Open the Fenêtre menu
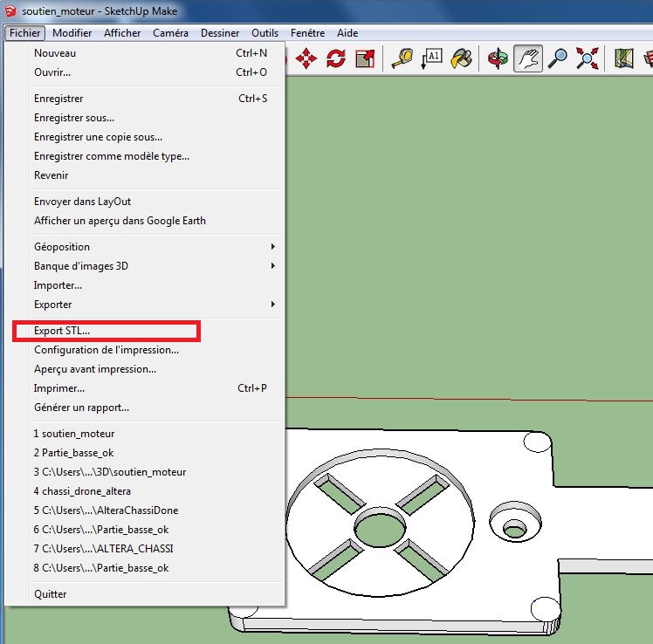Viewport: 653px width, 644px height. [x=307, y=33]
